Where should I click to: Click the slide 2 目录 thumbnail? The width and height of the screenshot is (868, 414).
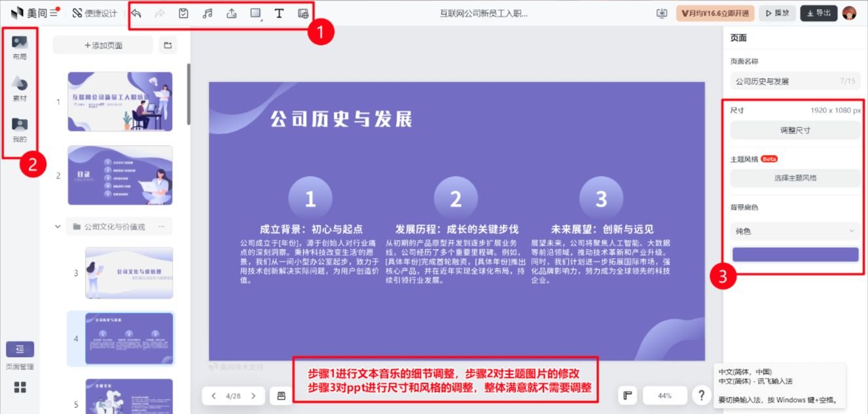click(x=119, y=175)
